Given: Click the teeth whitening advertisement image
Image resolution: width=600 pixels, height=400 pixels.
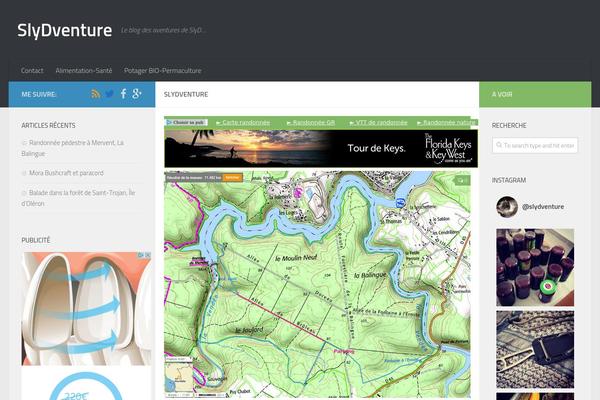Looking at the screenshot, I should click(86, 309).
